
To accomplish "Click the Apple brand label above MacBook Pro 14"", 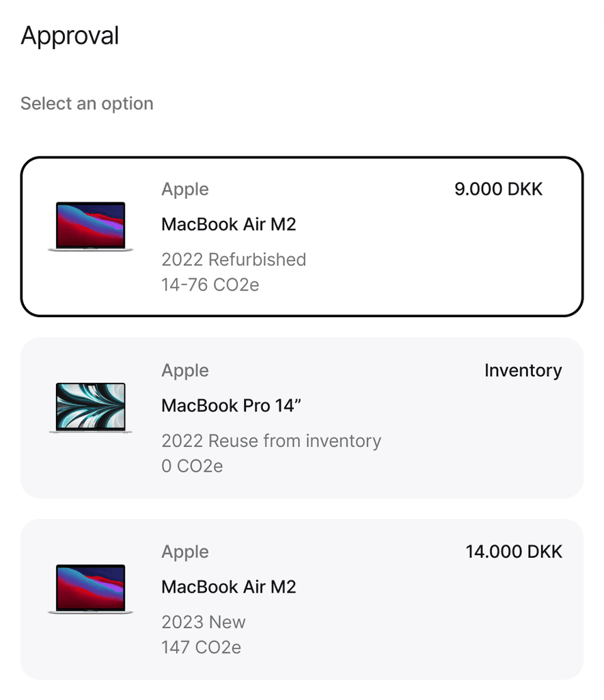I will click(x=185, y=371).
